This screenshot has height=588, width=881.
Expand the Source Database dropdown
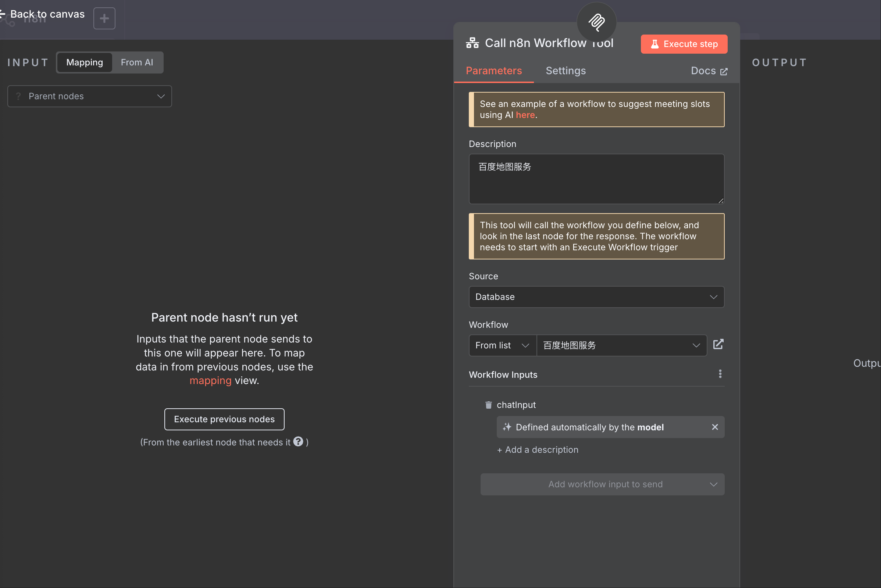click(596, 297)
